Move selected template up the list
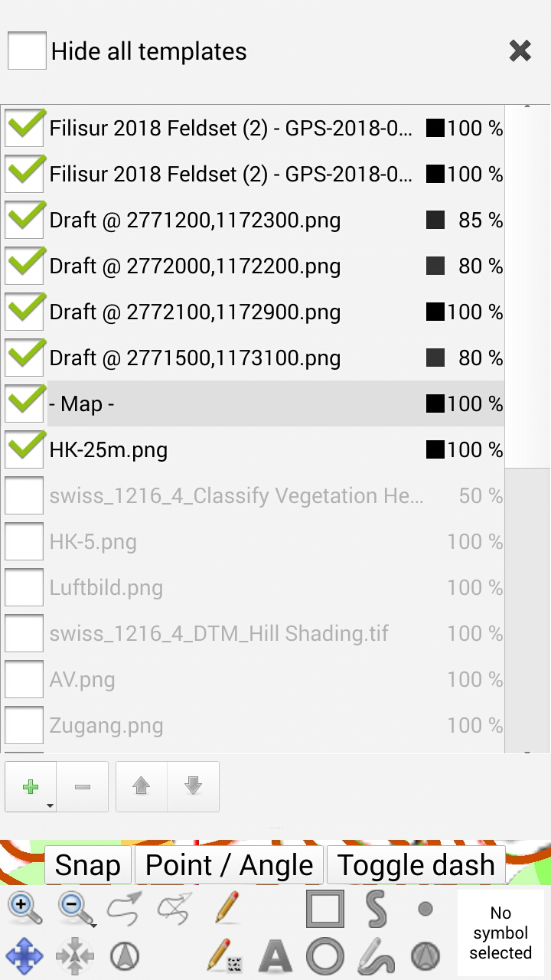Viewport: 551px width, 980px height. coord(141,786)
